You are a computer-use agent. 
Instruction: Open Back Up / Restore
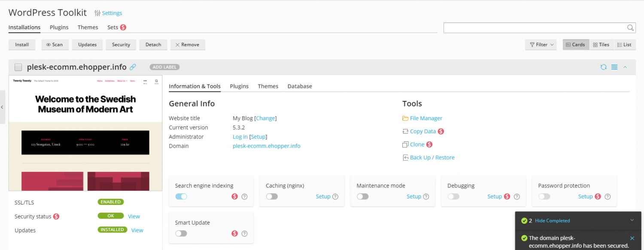coord(431,157)
